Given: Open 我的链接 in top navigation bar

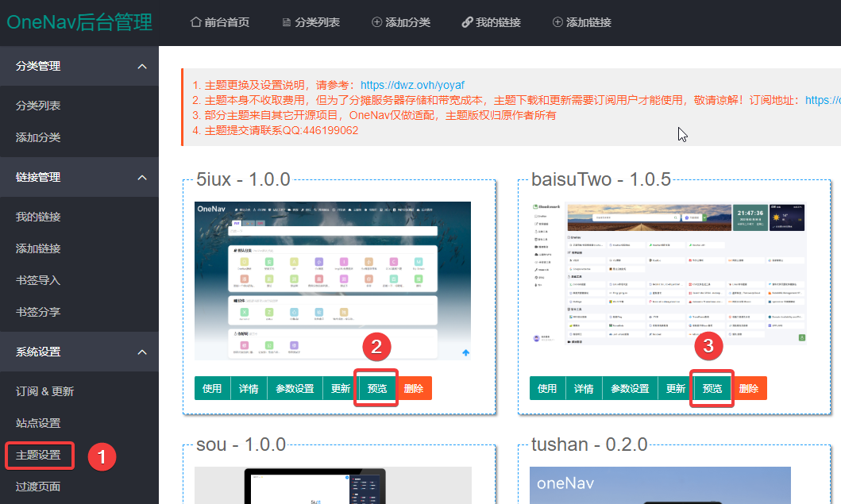Looking at the screenshot, I should (492, 22).
